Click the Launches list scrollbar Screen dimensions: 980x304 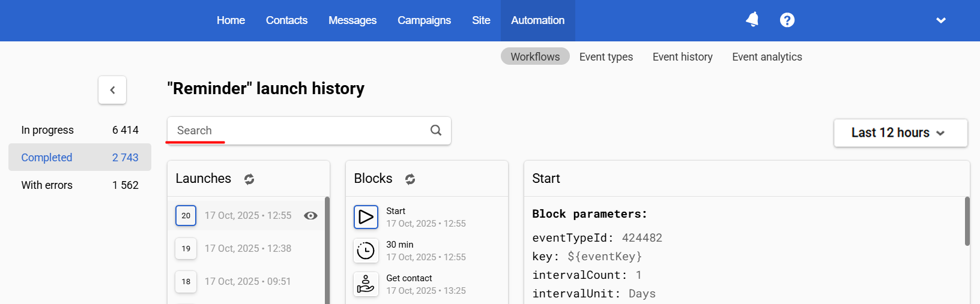coord(327,250)
